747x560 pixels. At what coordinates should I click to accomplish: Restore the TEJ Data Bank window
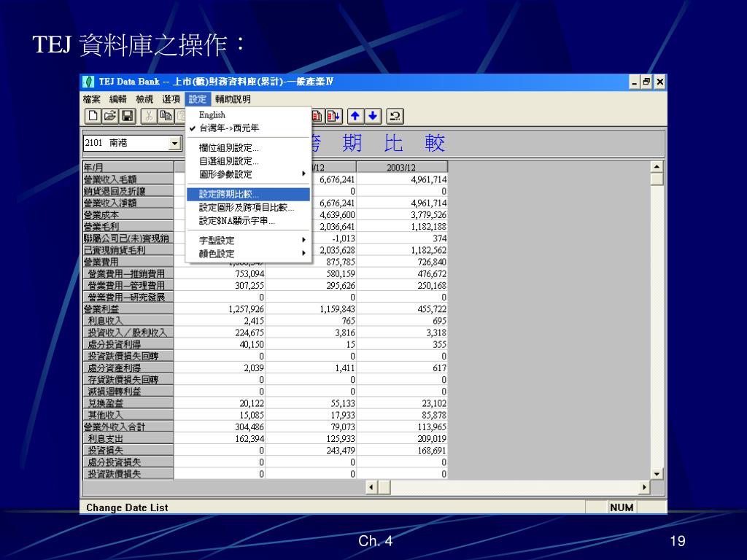click(646, 82)
